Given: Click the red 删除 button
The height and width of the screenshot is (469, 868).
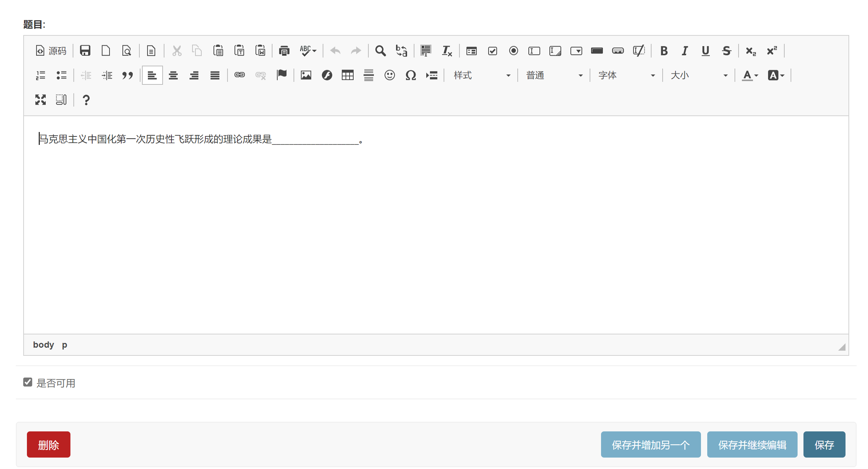Looking at the screenshot, I should [49, 445].
